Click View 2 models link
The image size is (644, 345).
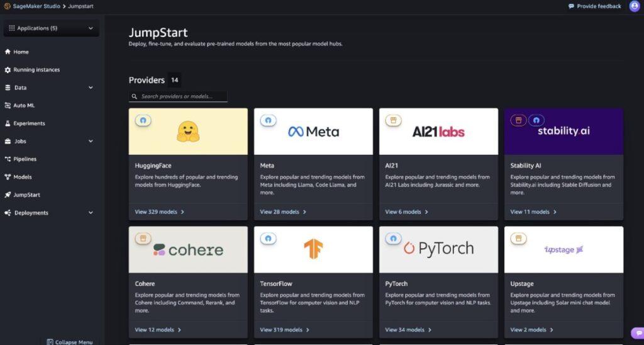532,330
